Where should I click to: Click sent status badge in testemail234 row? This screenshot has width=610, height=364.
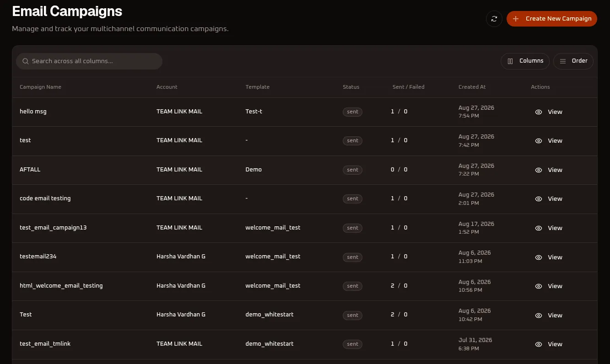(352, 257)
